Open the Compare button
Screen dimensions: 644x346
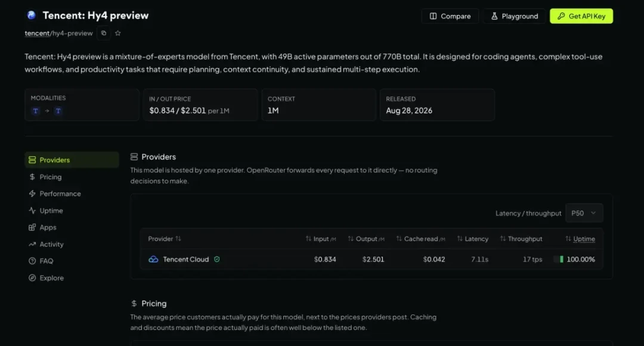click(450, 16)
